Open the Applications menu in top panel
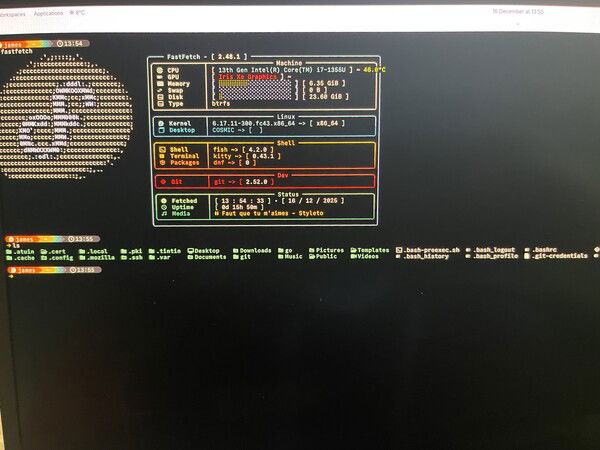 click(x=48, y=13)
